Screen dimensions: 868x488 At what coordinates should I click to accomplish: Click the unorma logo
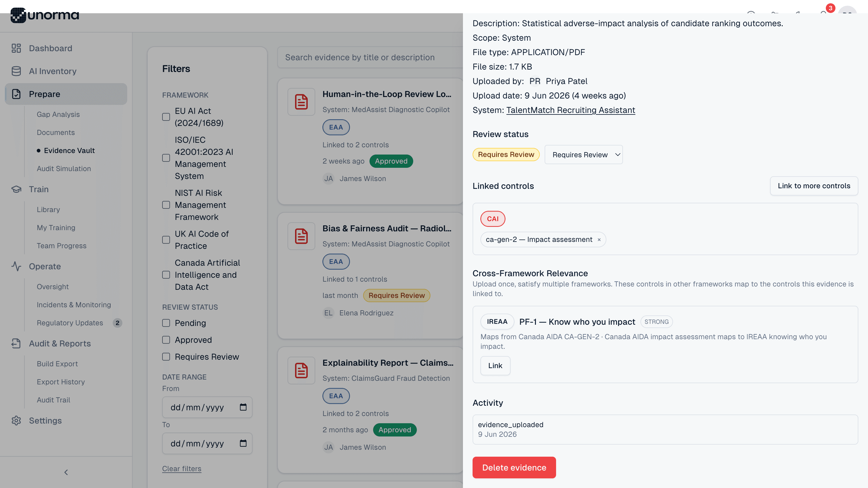45,15
